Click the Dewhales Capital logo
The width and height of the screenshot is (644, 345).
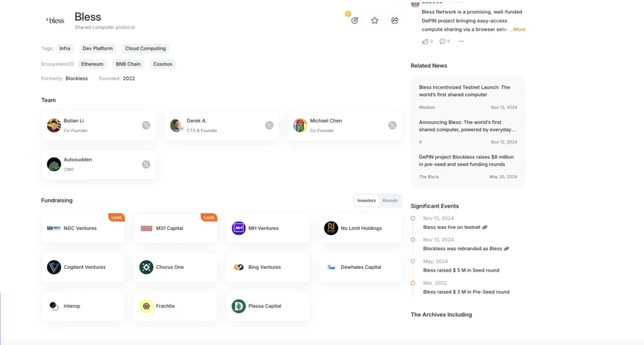pyautogui.click(x=331, y=267)
